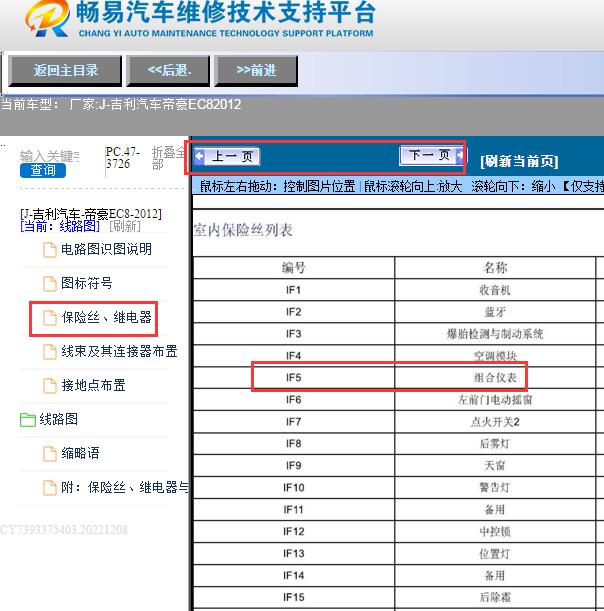Click the 编号 column header
Image resolution: width=604 pixels, height=611 pixels.
(293, 268)
